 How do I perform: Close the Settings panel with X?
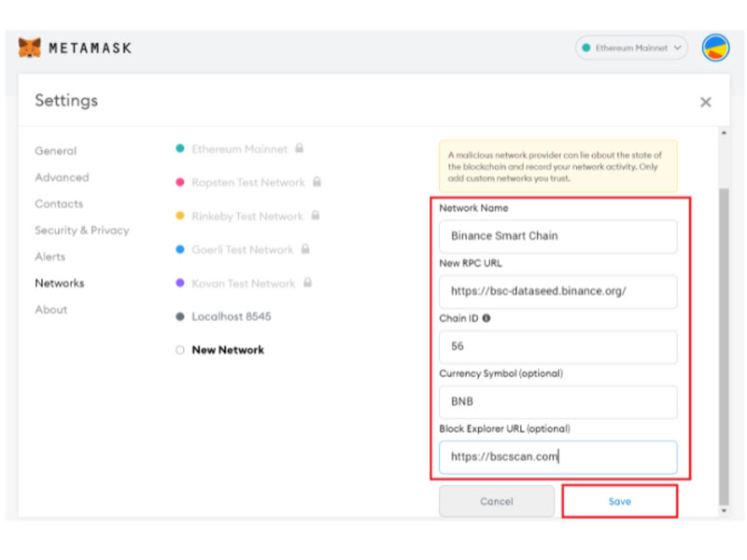coord(706,102)
